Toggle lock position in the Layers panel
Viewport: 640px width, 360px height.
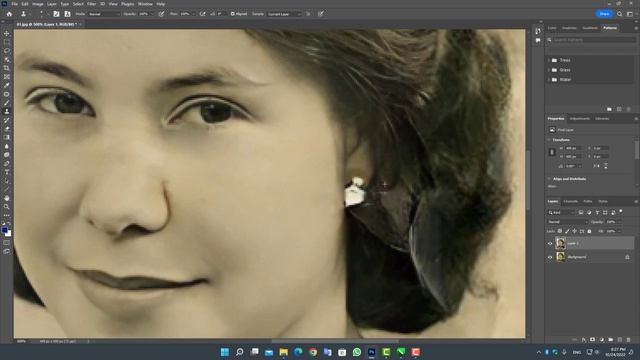click(x=575, y=231)
